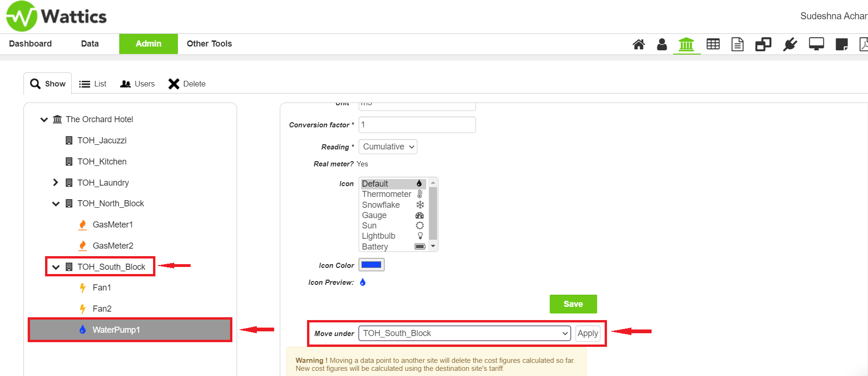Open the Reading Cumulative dropdown
868x376 pixels.
388,147
